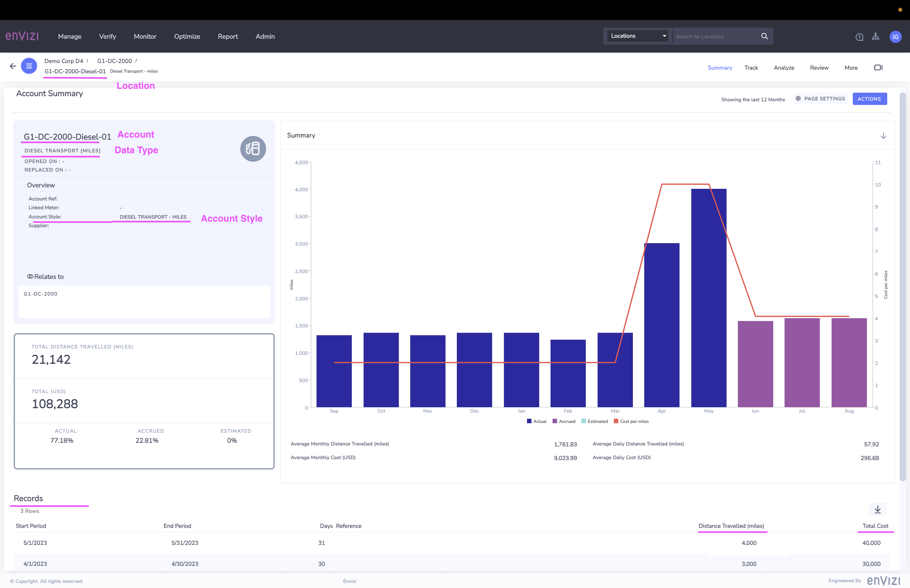The image size is (910, 588).
Task: Select the Analyze tab in top navigation
Action: [785, 67]
